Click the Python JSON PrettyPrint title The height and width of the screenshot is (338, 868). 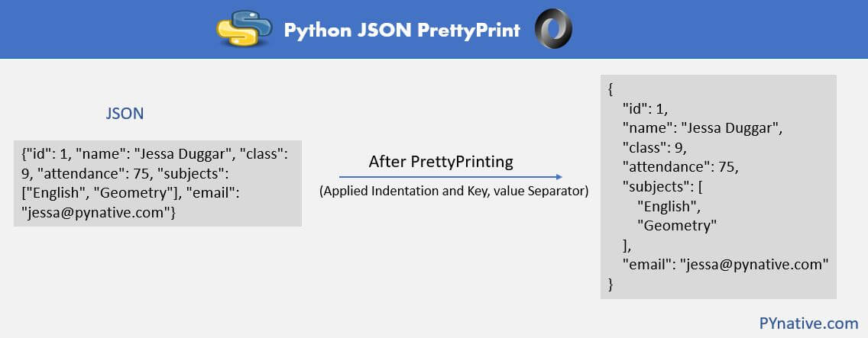point(402,31)
